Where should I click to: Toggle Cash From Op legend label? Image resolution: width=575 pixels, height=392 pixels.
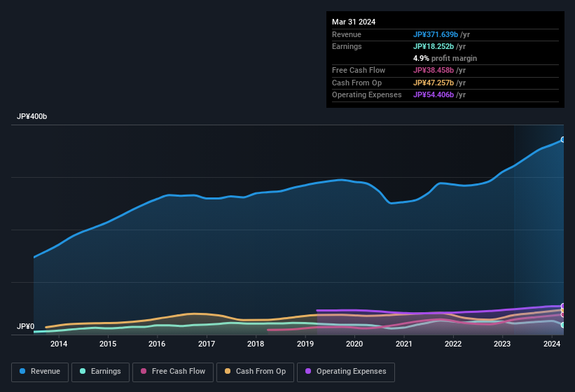261,372
